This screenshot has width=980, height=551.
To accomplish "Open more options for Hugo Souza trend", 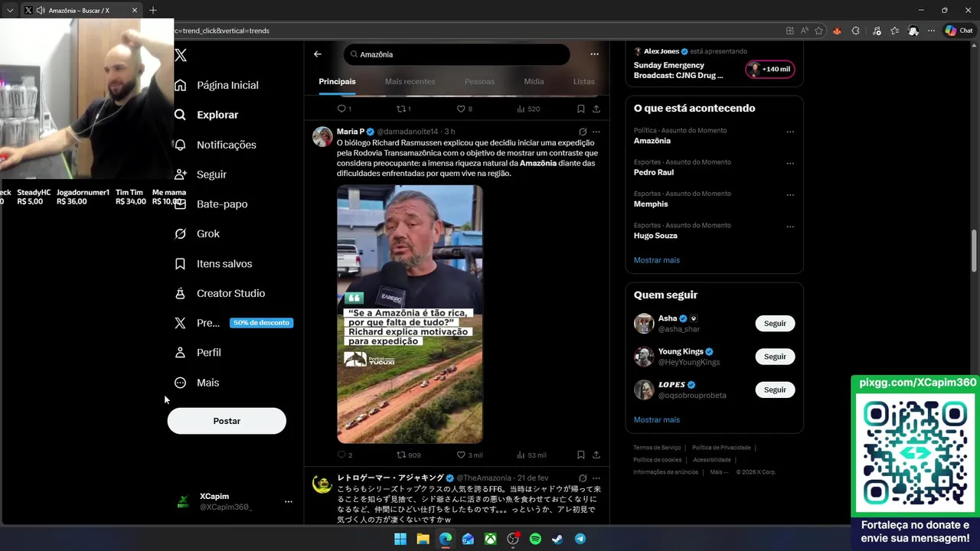I will [790, 227].
